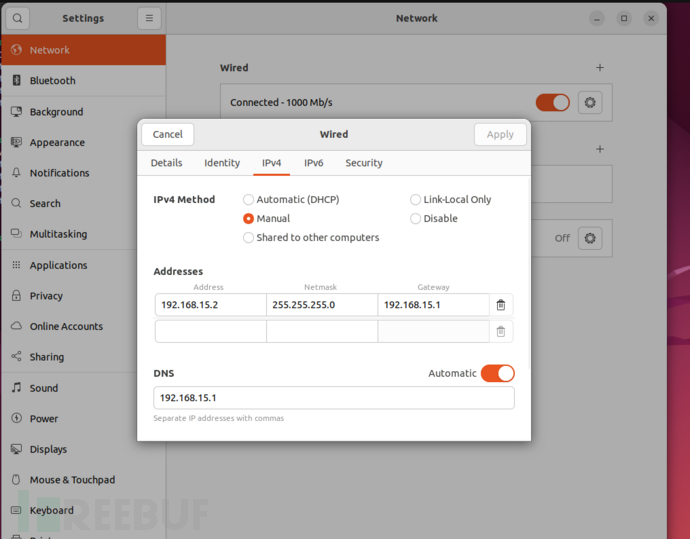The image size is (690, 539).
Task: Toggle the Automatic DNS switch
Action: [x=497, y=373]
